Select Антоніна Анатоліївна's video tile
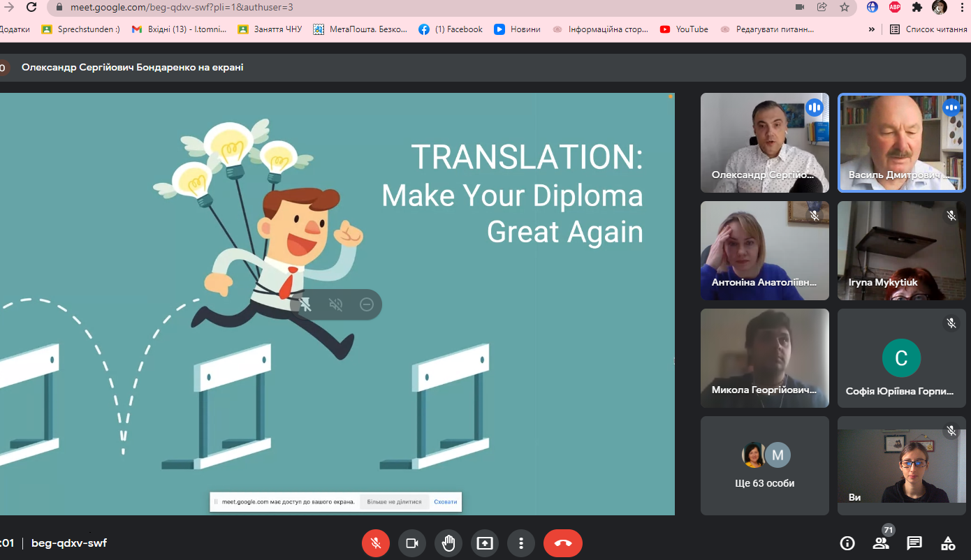Viewport: 971px width, 560px height. 765,251
